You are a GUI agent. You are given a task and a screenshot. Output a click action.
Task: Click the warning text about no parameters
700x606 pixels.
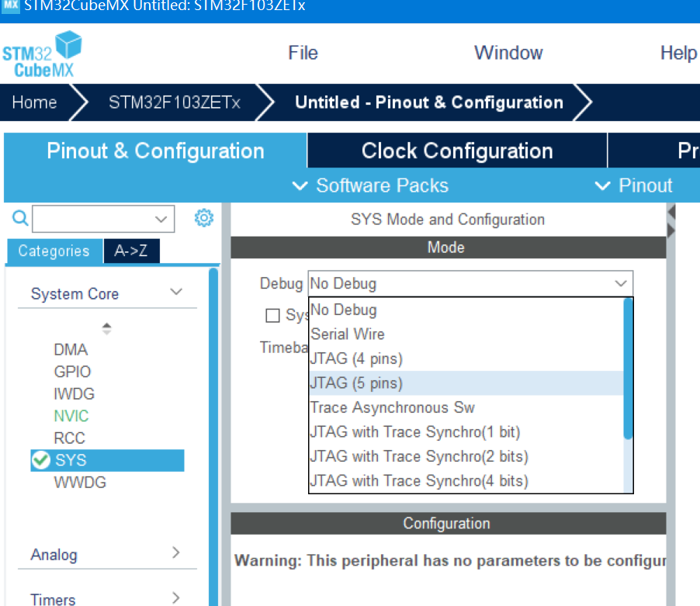click(x=450, y=560)
